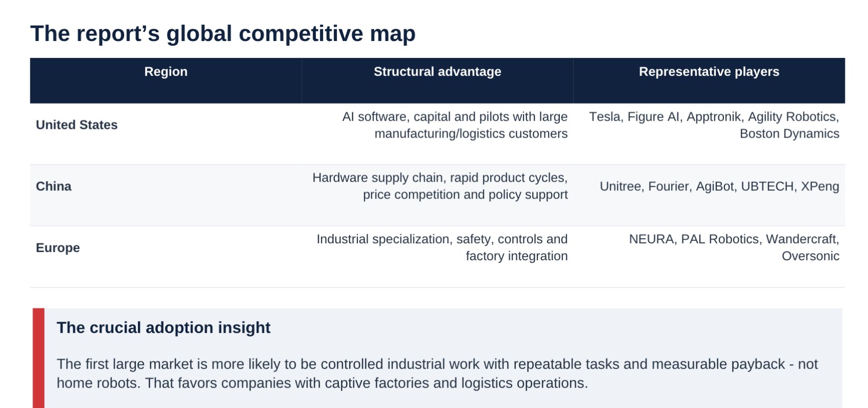Click the NEURA, PAL Robotics players cell
868x408 pixels.
pyautogui.click(x=709, y=257)
